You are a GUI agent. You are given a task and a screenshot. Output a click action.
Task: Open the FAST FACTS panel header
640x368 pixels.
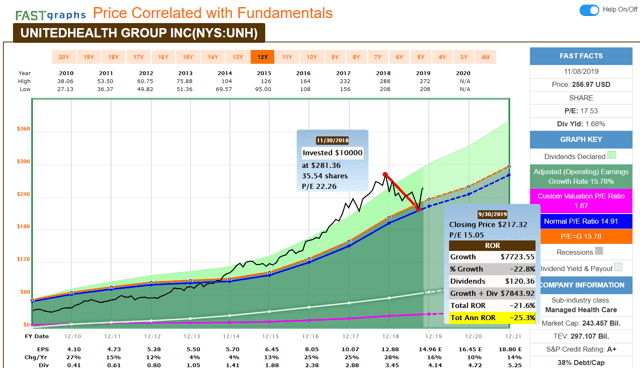(581, 56)
